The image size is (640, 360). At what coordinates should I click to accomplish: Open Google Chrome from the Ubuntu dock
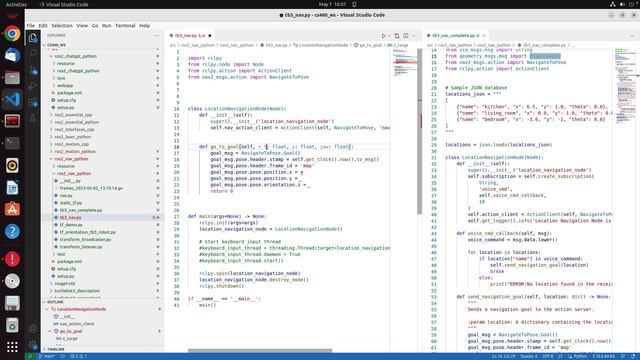(12, 33)
